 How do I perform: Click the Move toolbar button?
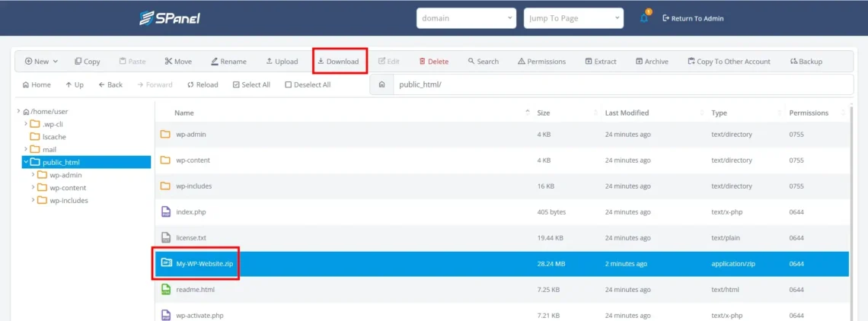pyautogui.click(x=178, y=62)
